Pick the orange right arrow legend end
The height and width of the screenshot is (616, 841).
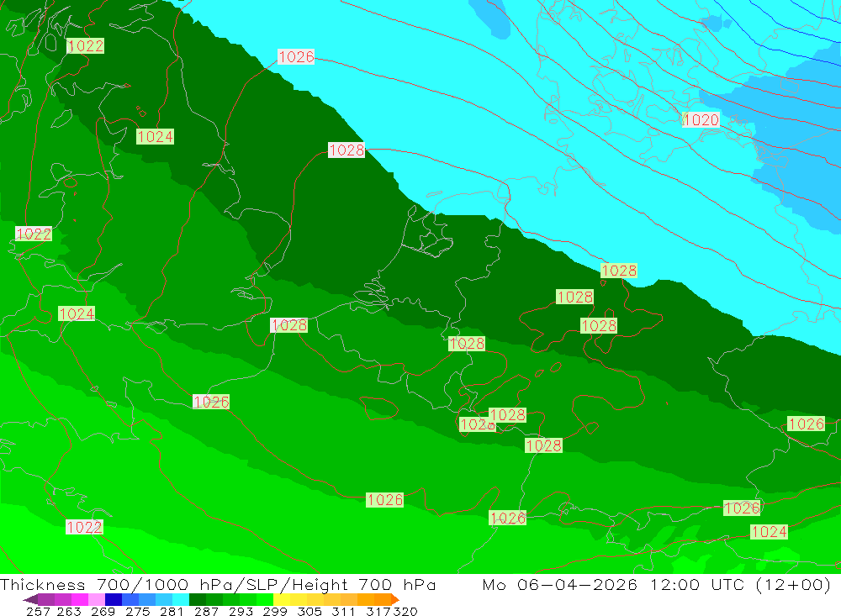[x=395, y=599]
